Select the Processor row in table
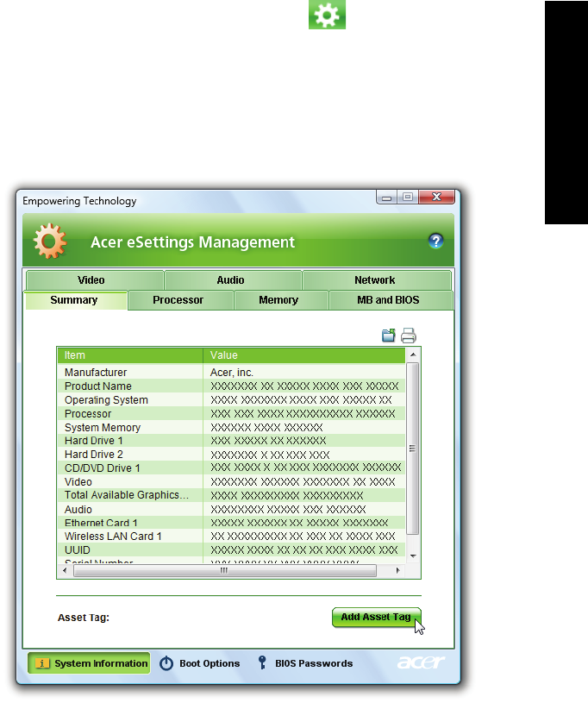This screenshot has height=703, width=588. [231, 413]
